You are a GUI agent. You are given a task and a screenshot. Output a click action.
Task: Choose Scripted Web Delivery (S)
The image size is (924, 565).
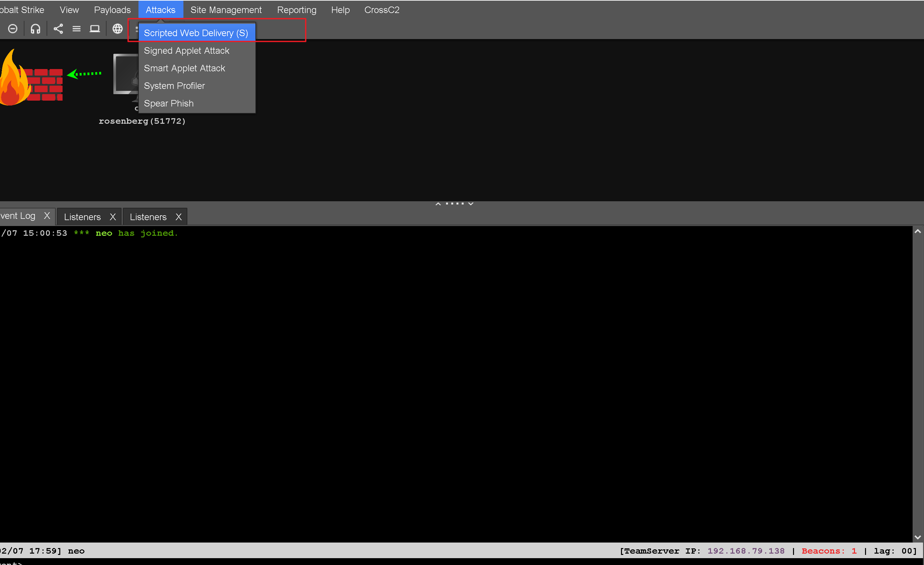[197, 33]
